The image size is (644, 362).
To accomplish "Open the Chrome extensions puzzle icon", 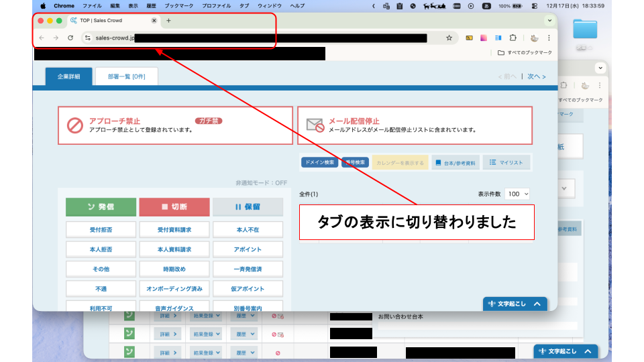I will pos(513,38).
